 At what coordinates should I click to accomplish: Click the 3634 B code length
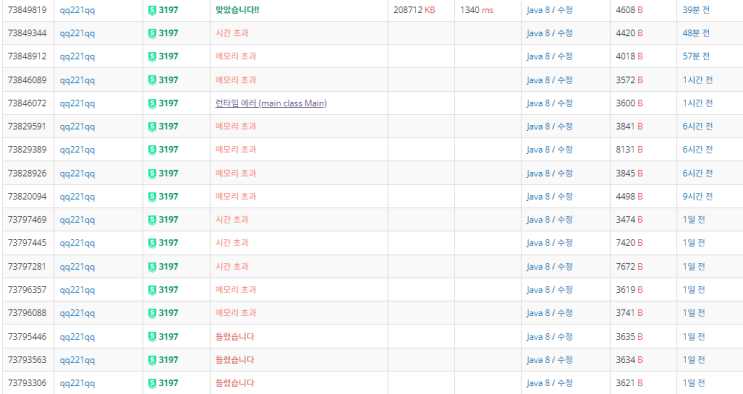629,360
